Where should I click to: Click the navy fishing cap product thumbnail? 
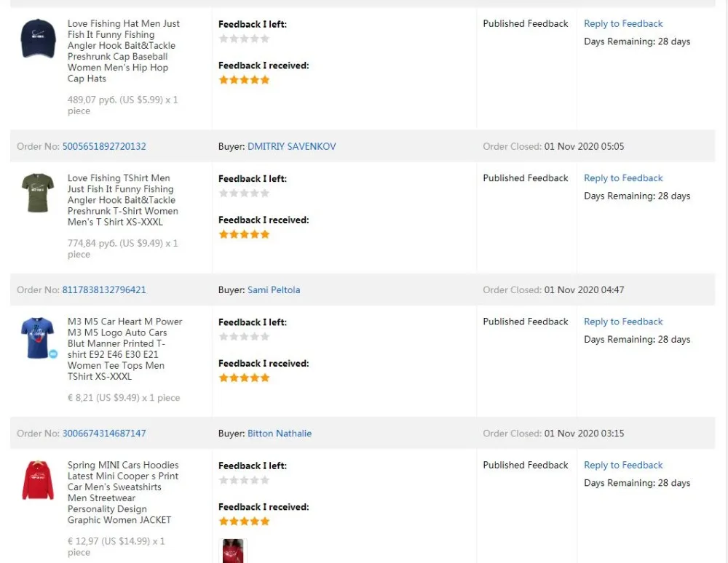coord(38,39)
